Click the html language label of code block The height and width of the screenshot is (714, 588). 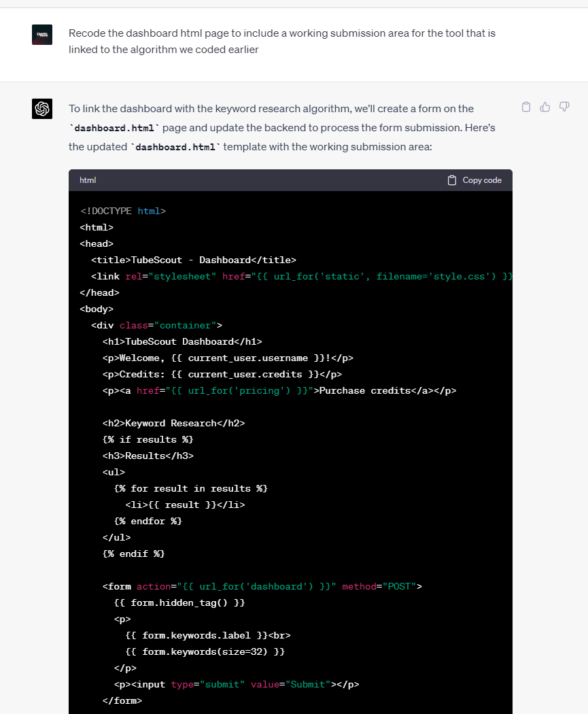tap(88, 180)
